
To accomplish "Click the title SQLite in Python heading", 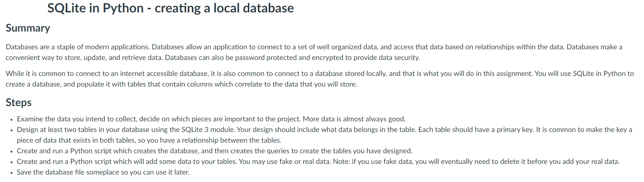I will [x=170, y=8].
